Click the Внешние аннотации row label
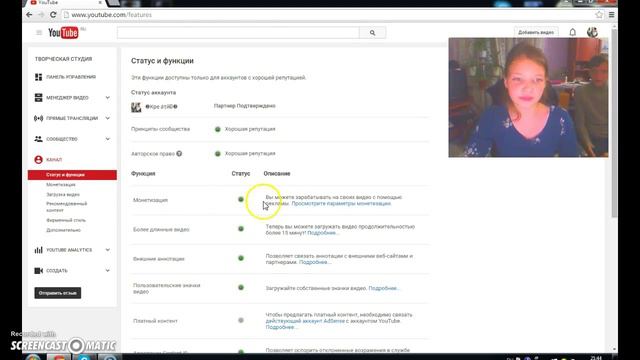 click(158, 259)
